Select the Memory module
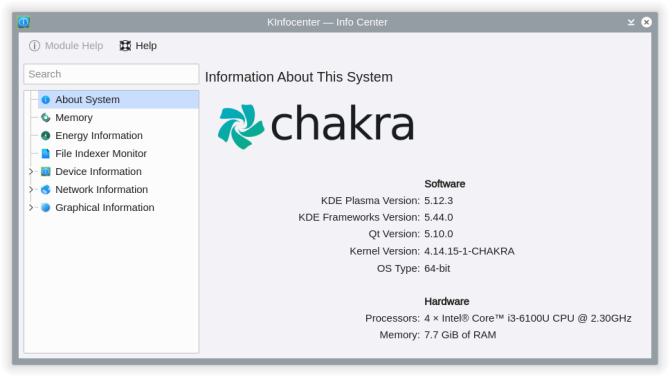This screenshot has width=670, height=377. point(118,118)
